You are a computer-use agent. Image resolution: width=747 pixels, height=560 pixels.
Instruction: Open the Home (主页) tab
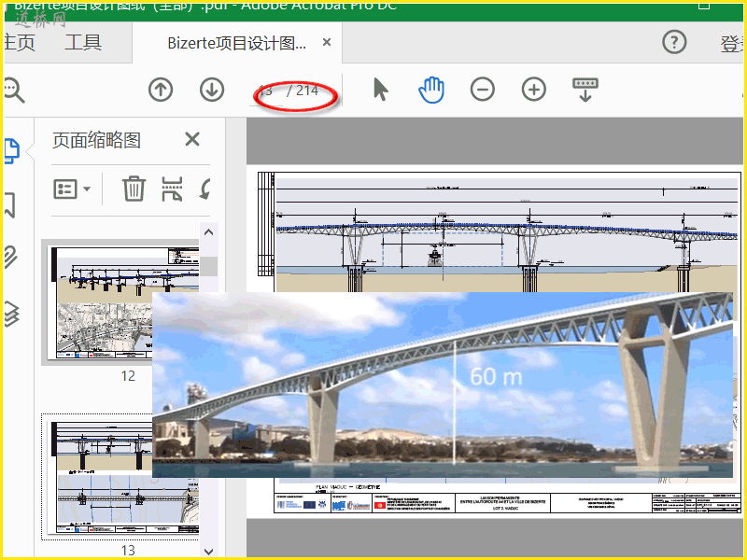coord(20,43)
